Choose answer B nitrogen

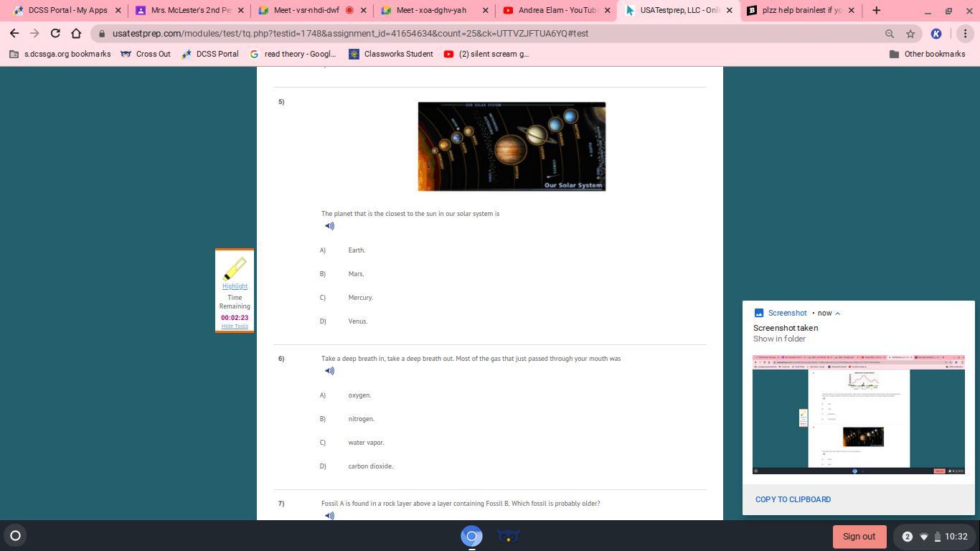tap(361, 419)
